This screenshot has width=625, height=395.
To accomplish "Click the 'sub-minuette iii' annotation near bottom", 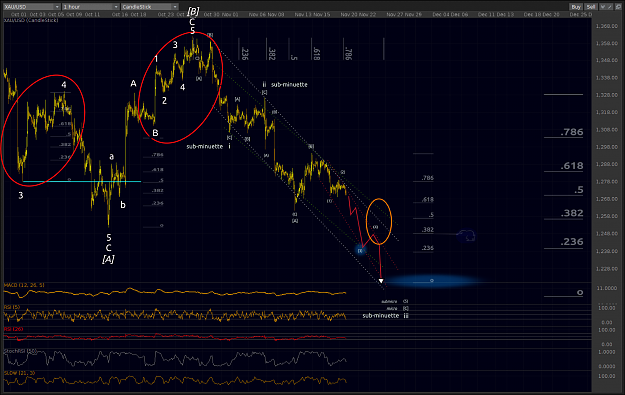I will click(385, 315).
